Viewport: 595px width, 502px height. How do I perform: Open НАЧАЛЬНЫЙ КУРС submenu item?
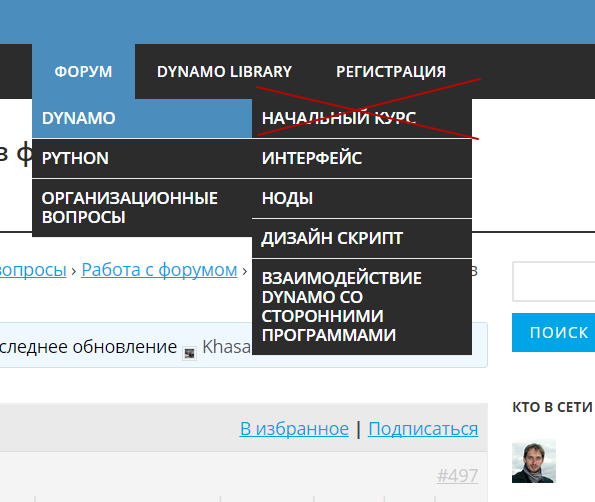click(362, 118)
